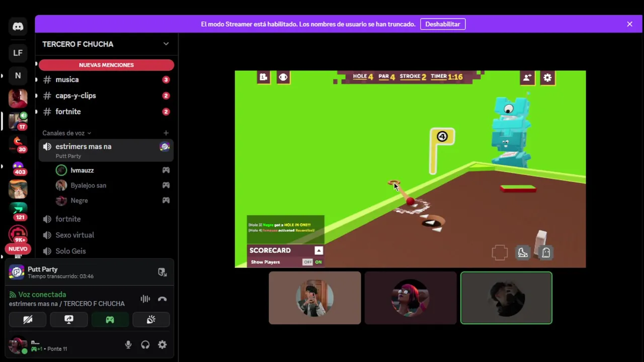Viewport: 644px width, 362px height.
Task: Click the NUEVO server pill
Action: coord(18,249)
